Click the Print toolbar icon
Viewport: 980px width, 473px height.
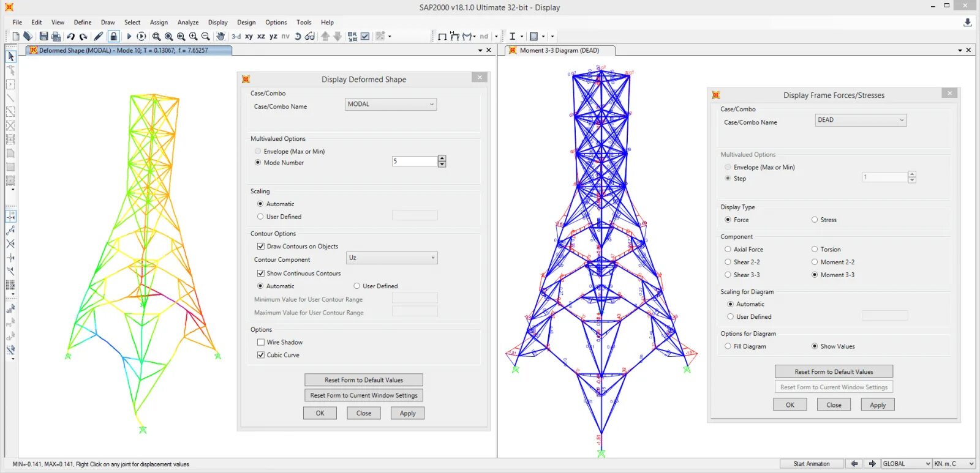click(x=56, y=37)
